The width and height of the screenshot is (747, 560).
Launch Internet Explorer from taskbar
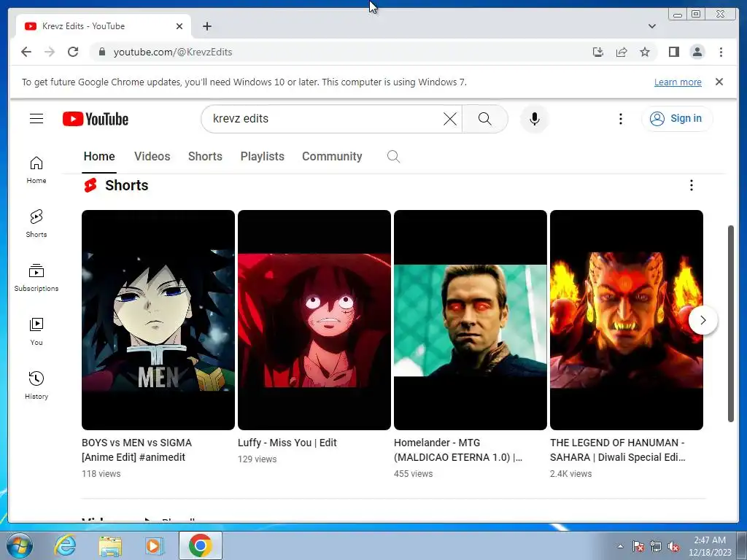pos(65,545)
